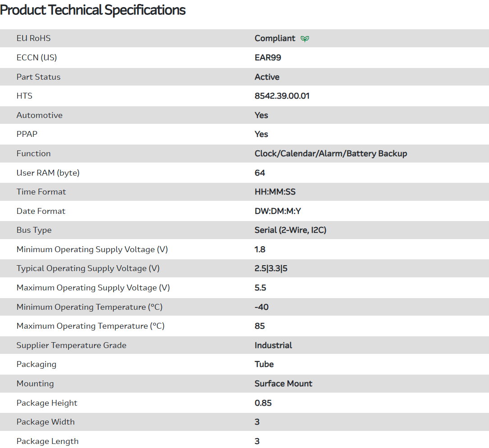Select the DW:DM:M:Y date format value
Viewport: 489px width, 448px height.
click(278, 211)
